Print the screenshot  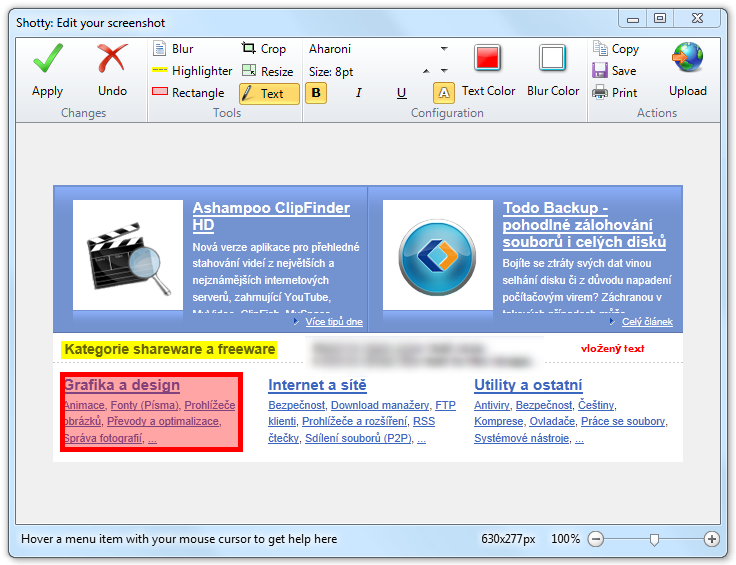click(614, 92)
